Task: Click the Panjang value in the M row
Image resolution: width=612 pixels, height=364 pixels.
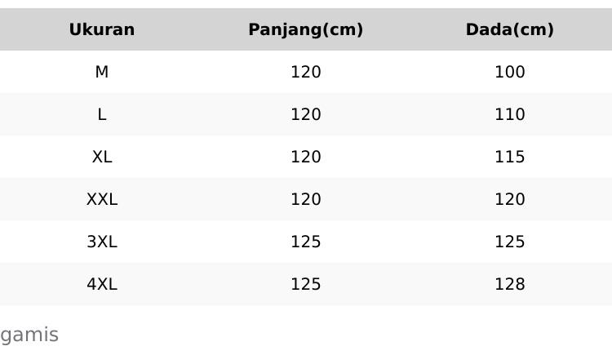Action: [306, 73]
